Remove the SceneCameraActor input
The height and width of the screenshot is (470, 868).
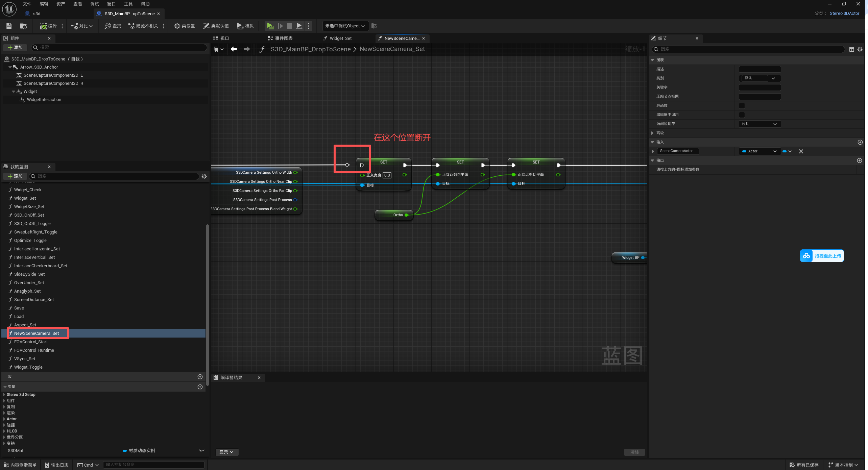pos(801,151)
